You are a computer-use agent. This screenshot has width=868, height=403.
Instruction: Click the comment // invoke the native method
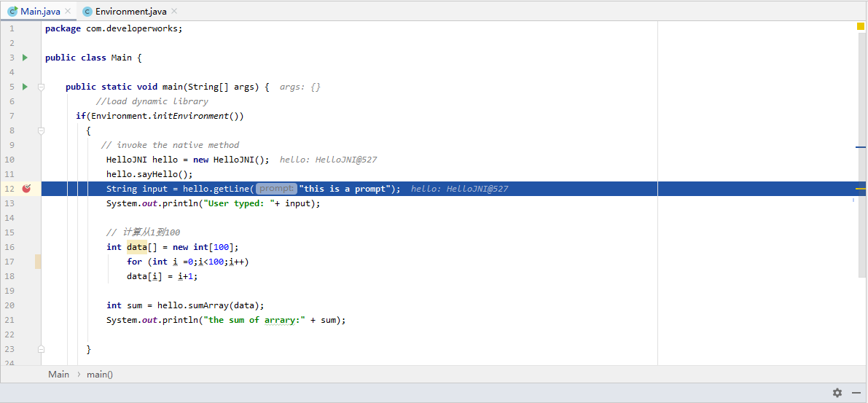click(170, 145)
